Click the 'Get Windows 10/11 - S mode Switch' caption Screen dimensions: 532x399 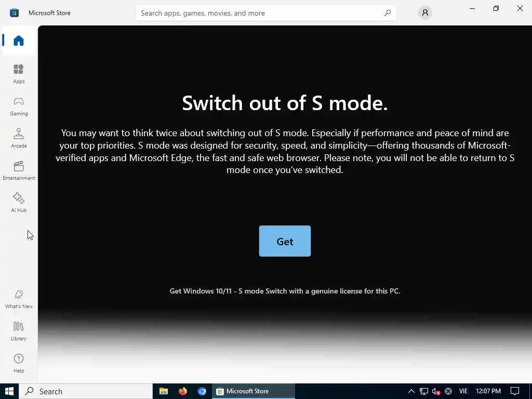tap(285, 291)
